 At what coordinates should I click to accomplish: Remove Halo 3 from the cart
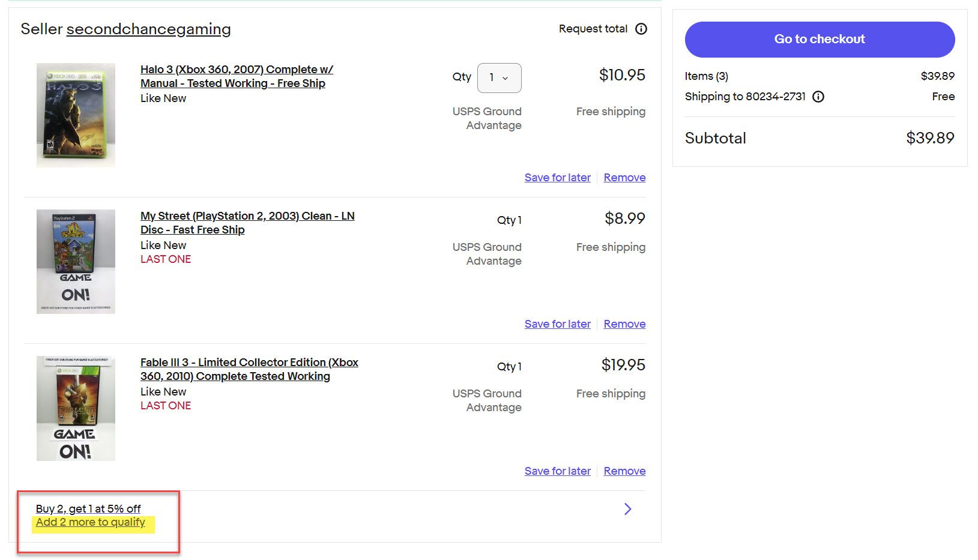[x=625, y=178]
